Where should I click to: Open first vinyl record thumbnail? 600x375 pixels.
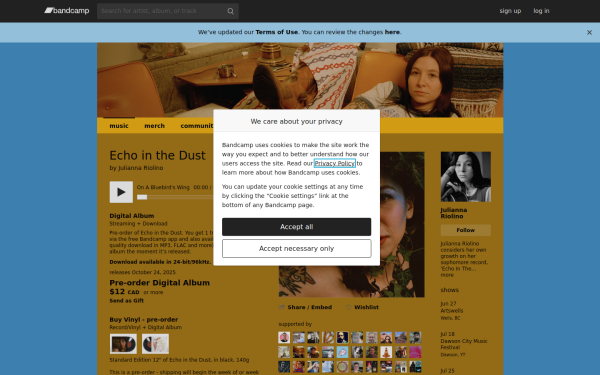coord(123,344)
